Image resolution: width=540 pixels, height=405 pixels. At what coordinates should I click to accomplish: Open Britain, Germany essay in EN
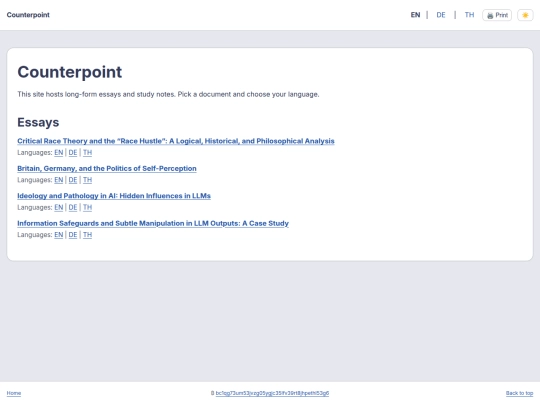pyautogui.click(x=59, y=180)
